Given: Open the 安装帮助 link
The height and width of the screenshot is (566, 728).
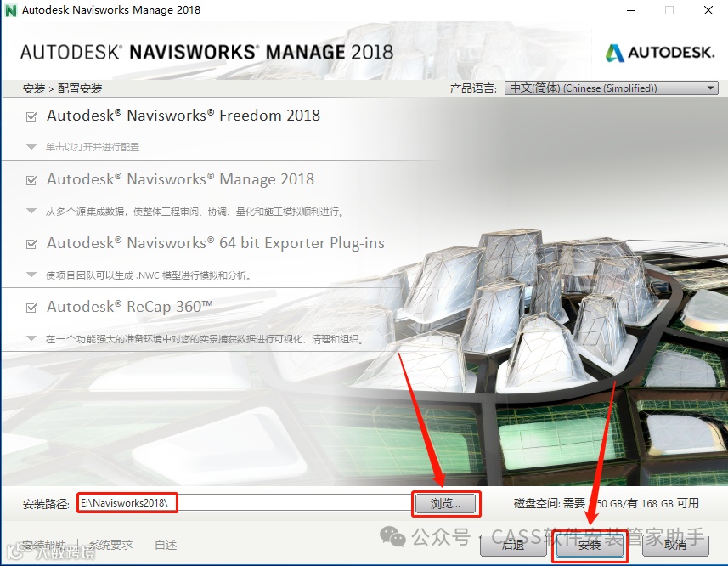Looking at the screenshot, I should coord(44,545).
